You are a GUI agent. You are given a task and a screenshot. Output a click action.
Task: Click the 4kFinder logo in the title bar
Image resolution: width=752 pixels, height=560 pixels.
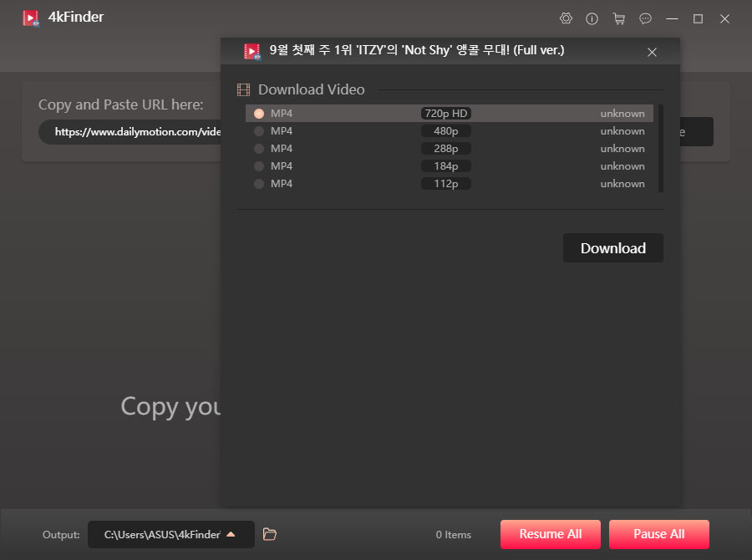tap(32, 17)
